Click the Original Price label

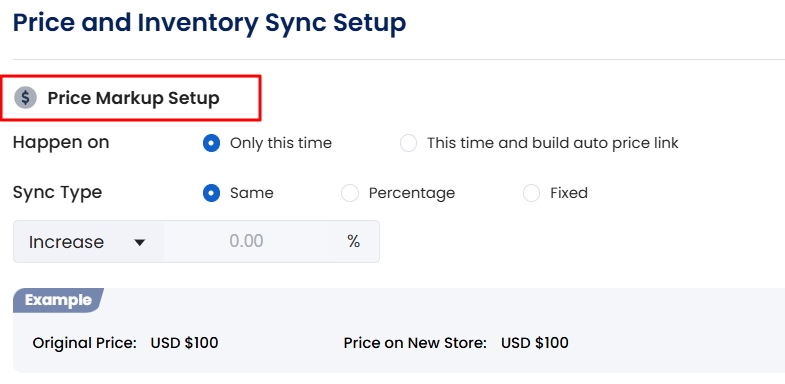tap(85, 343)
